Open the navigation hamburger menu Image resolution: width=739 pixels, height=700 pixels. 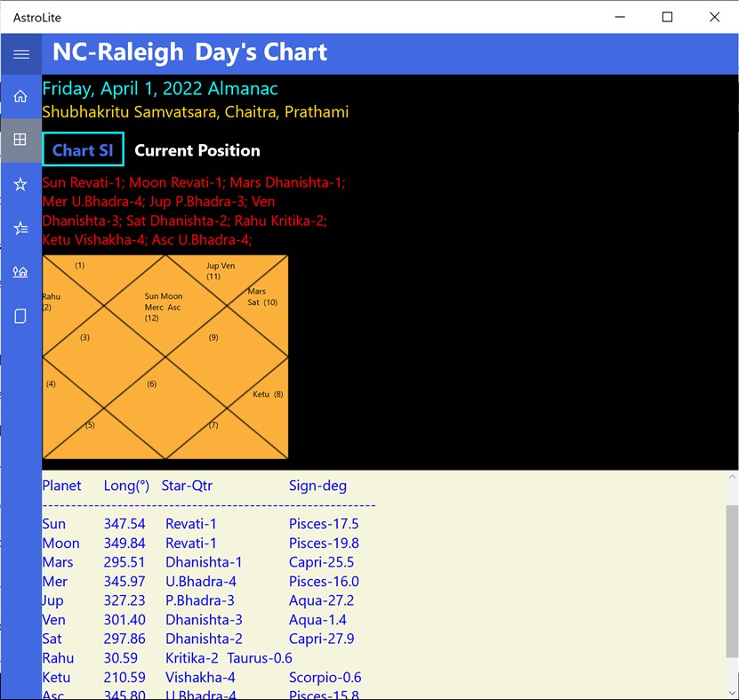click(x=20, y=53)
